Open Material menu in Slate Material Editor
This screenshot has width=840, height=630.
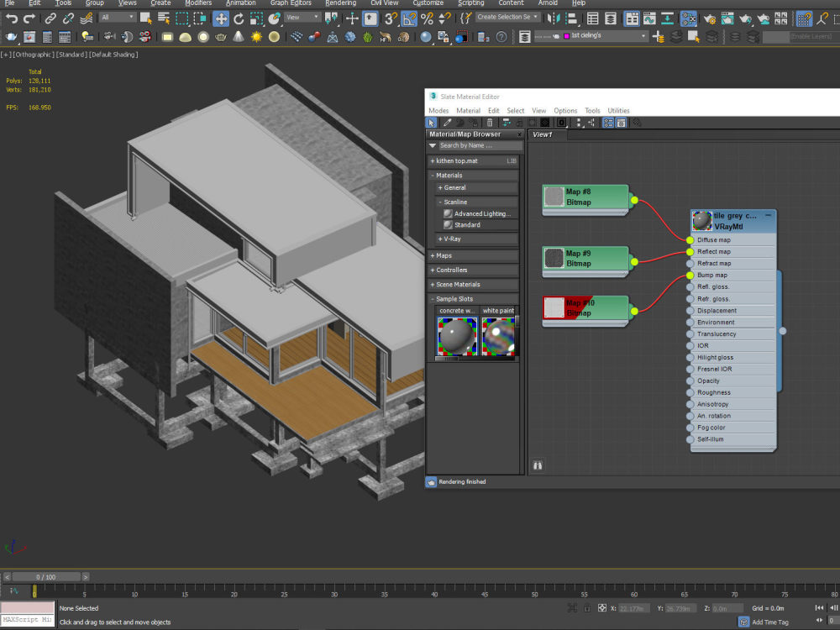click(x=468, y=110)
